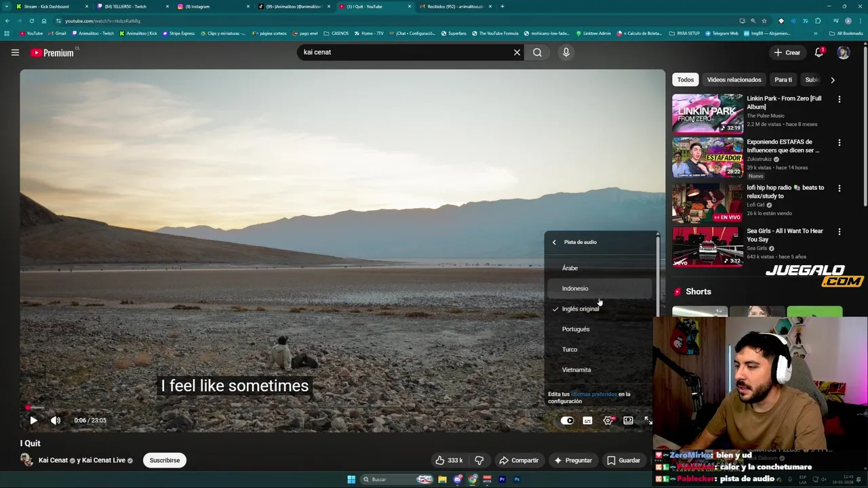Like the video with 333 k

coord(449,460)
